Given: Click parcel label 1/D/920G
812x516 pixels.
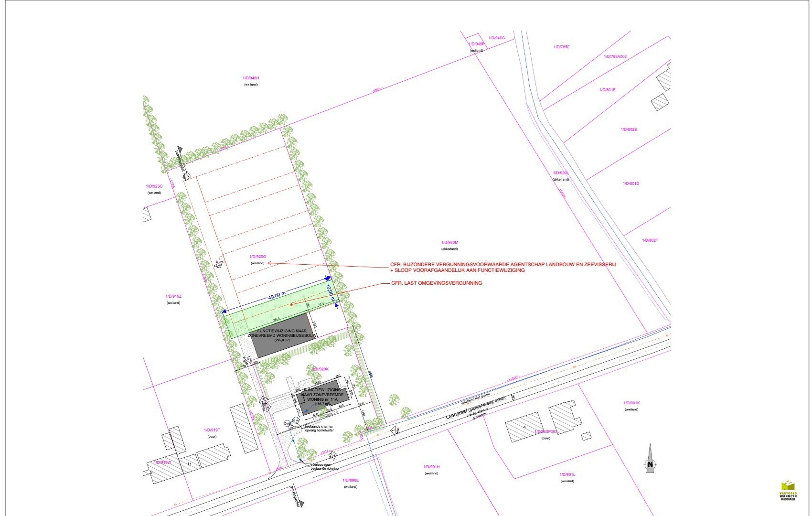Looking at the screenshot, I should (257, 257).
